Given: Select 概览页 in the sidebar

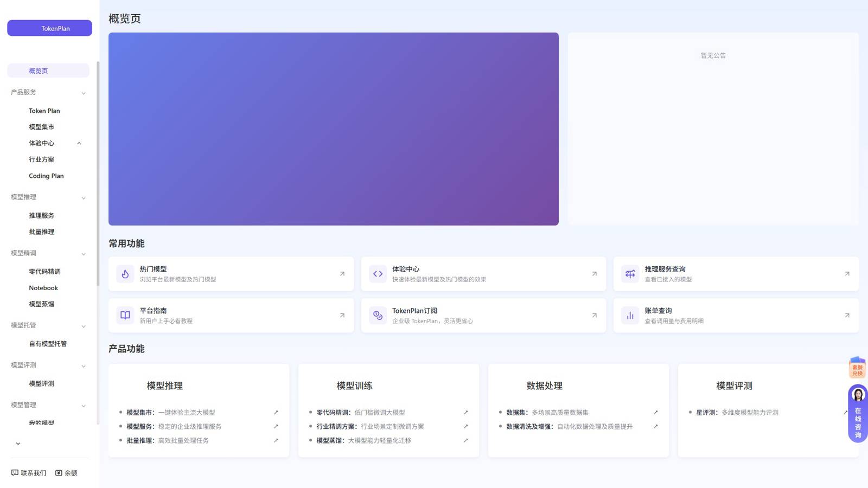Looking at the screenshot, I should coord(48,71).
